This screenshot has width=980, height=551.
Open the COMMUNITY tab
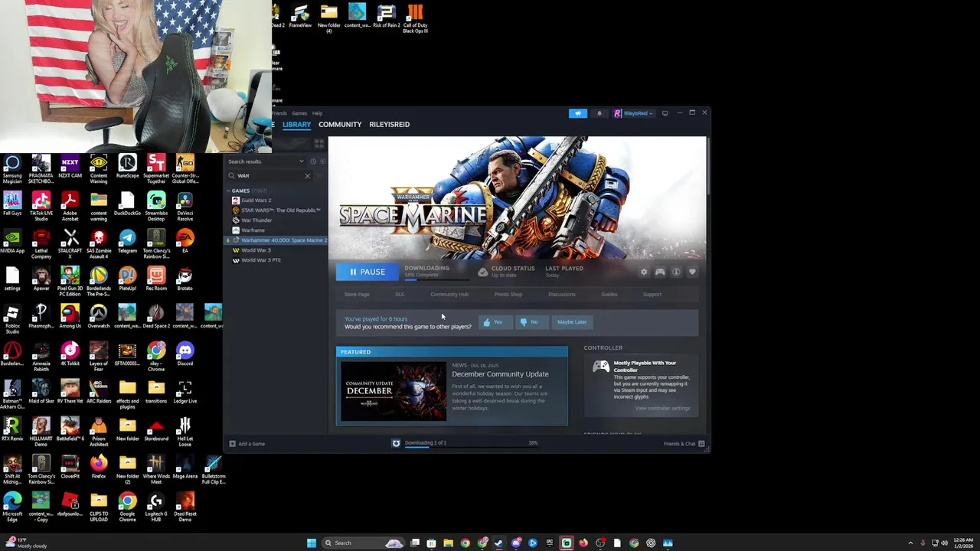coord(340,124)
